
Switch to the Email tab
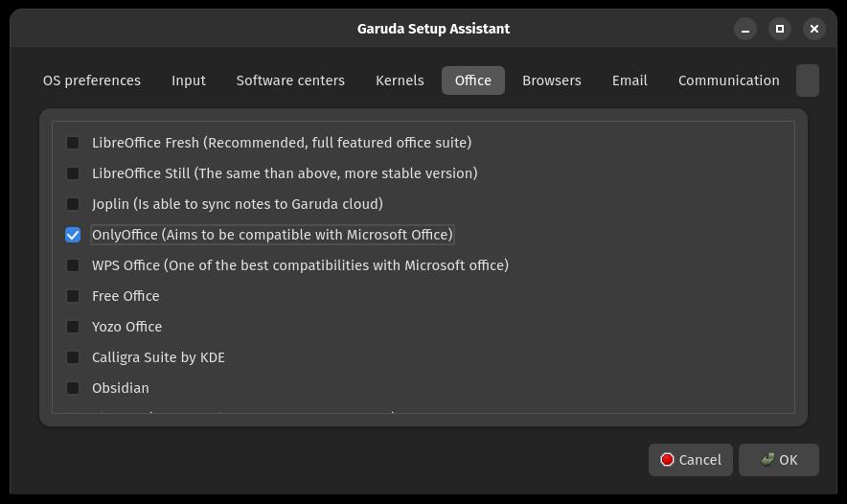630,80
